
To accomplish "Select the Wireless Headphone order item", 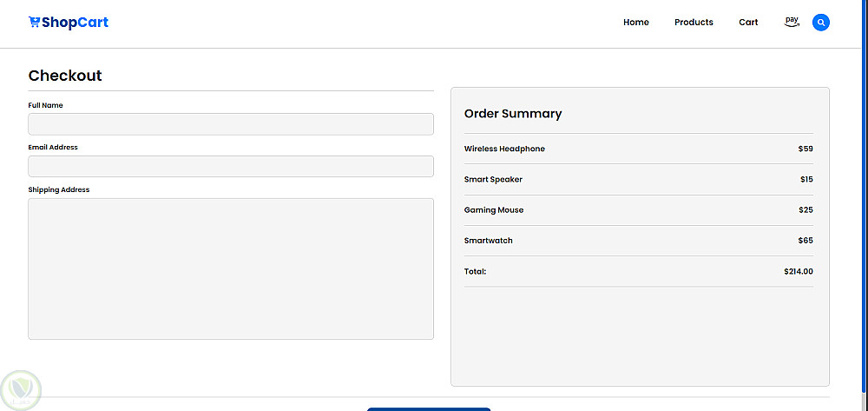I will (639, 149).
